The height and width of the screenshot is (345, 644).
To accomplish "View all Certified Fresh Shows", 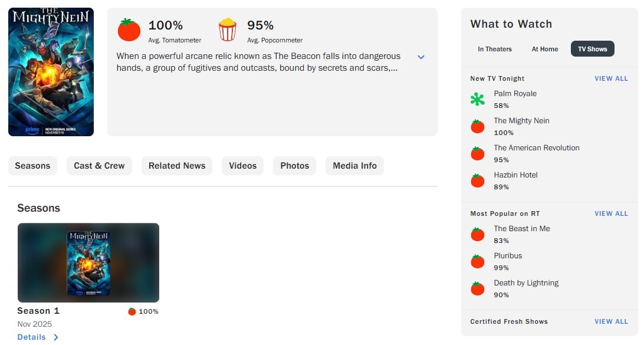I will point(611,321).
